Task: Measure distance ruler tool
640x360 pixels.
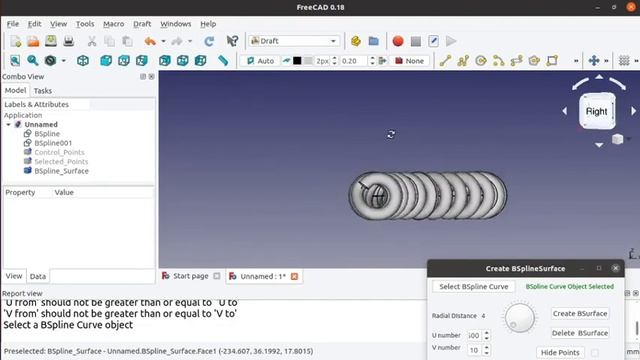Action: pyautogui.click(x=223, y=61)
